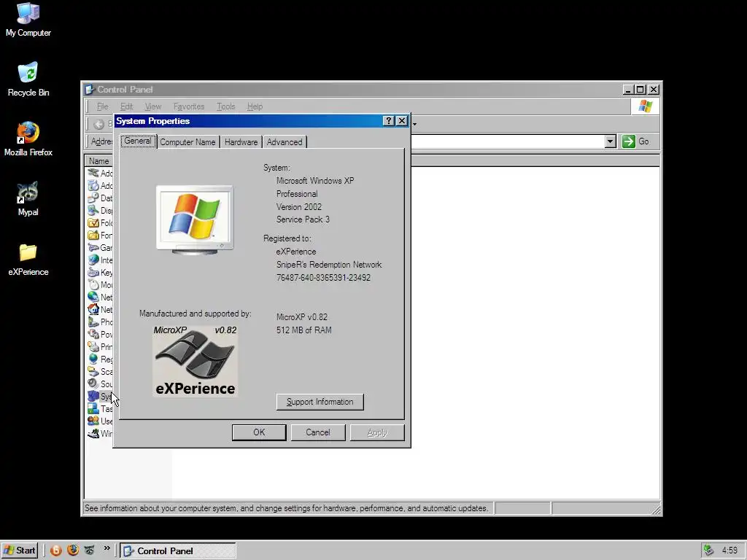The width and height of the screenshot is (747, 560).
Task: Select the Keyboard item in Control Panel
Action: [x=100, y=273]
